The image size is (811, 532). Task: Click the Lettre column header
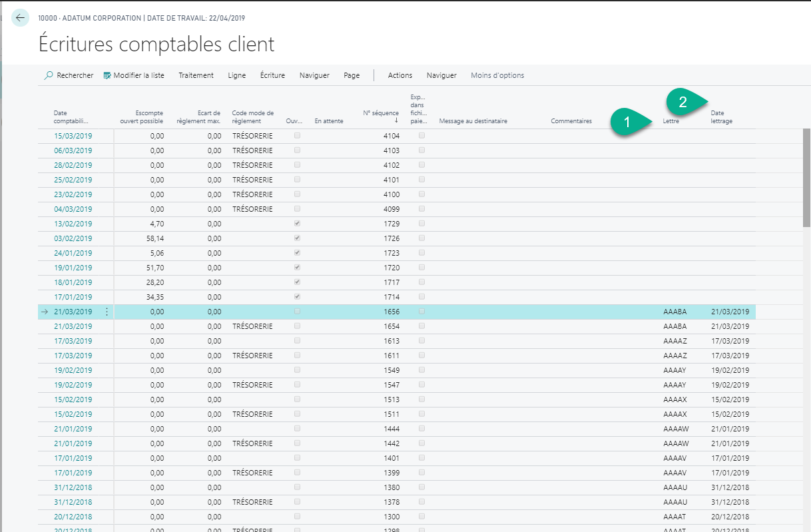[x=671, y=121]
